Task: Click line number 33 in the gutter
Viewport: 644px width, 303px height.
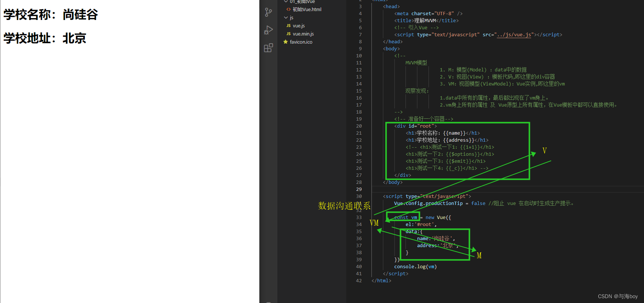Action: pyautogui.click(x=359, y=217)
